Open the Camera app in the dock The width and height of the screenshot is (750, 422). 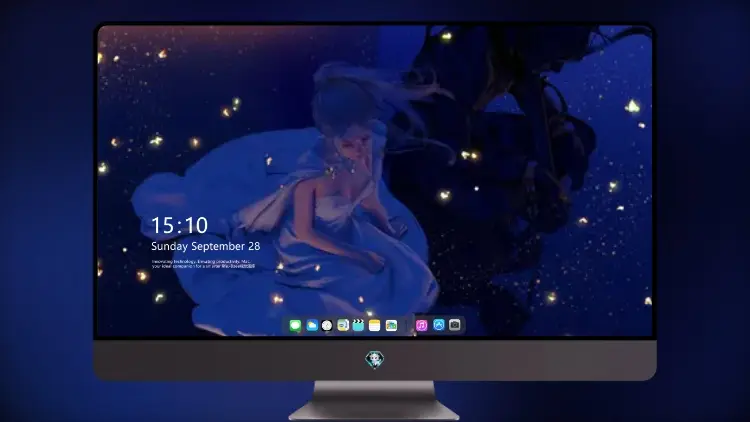[x=455, y=325]
